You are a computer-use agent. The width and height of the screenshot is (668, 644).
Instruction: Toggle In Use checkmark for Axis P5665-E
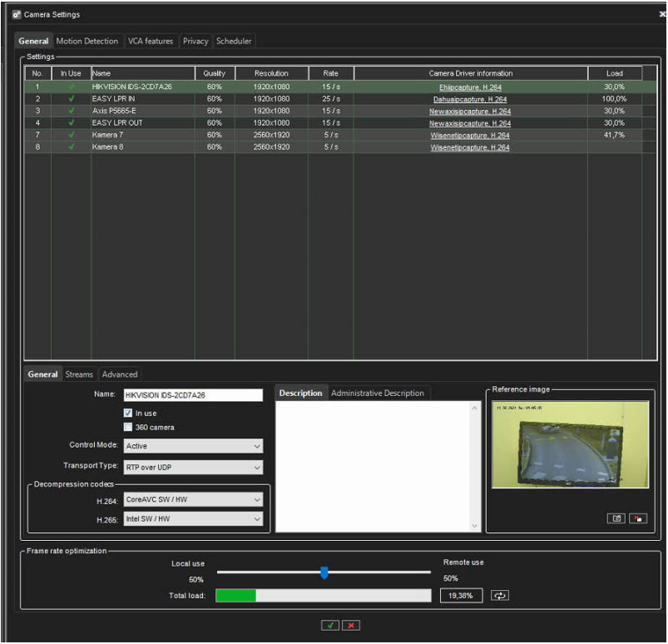[x=71, y=111]
